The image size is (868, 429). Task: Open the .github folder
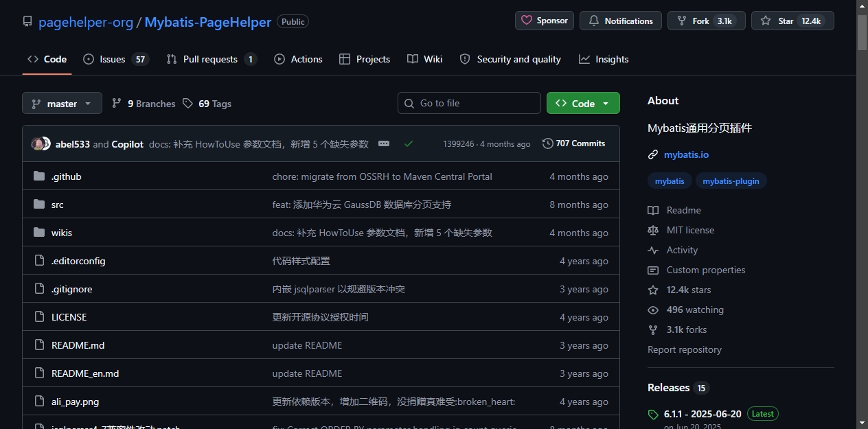click(x=66, y=176)
